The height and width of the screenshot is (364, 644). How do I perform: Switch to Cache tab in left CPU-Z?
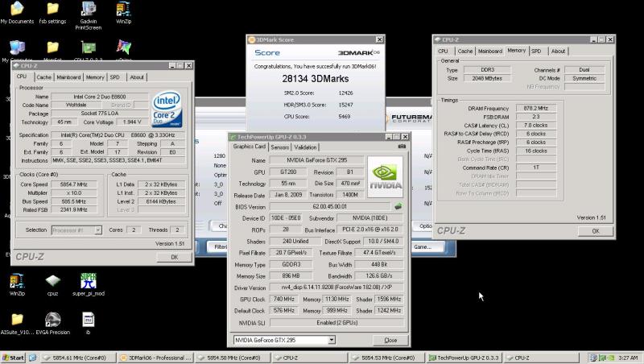pos(43,77)
